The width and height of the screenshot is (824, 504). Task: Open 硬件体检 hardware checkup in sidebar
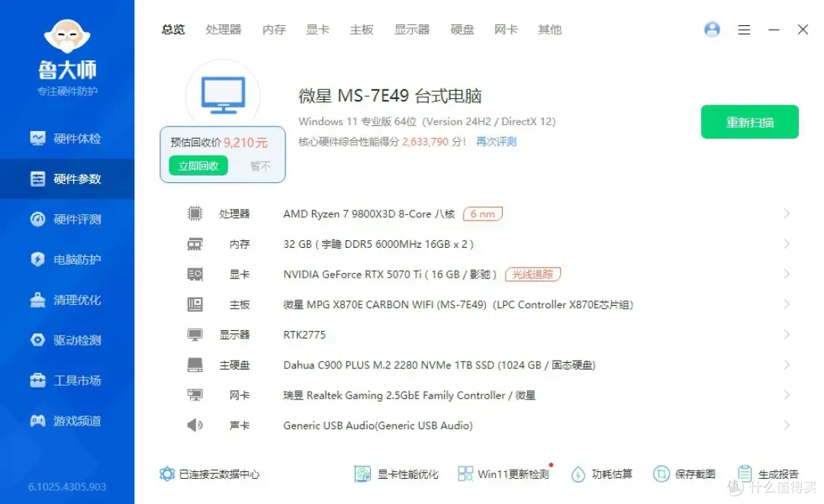click(x=66, y=139)
